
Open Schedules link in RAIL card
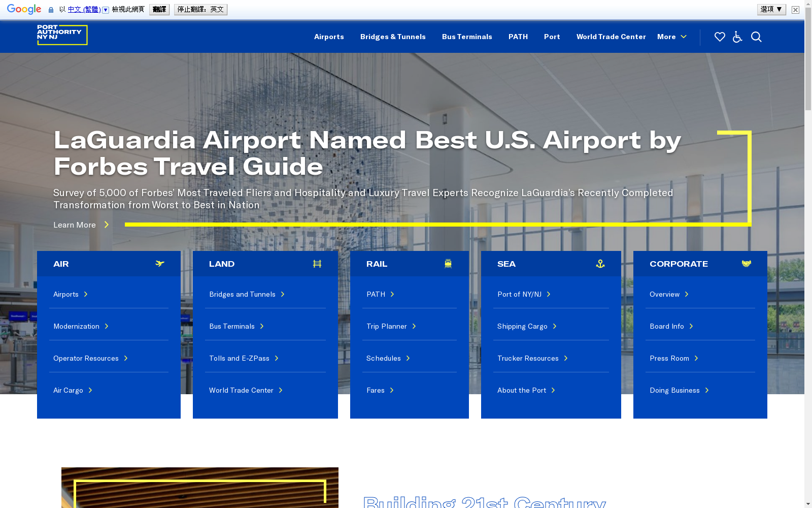pos(388,358)
